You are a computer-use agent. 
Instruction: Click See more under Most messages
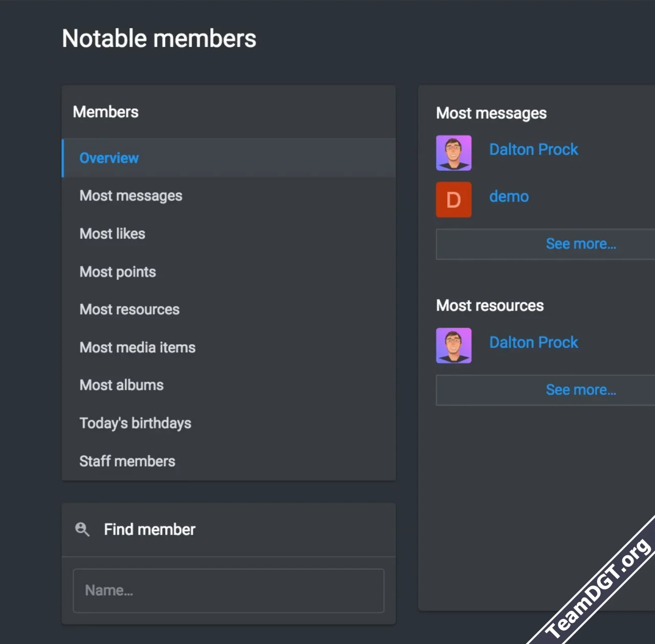pyautogui.click(x=580, y=244)
